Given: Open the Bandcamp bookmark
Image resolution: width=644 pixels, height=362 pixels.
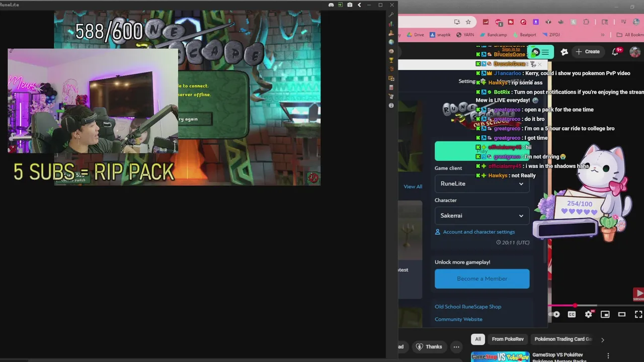Looking at the screenshot, I should 493,35.
